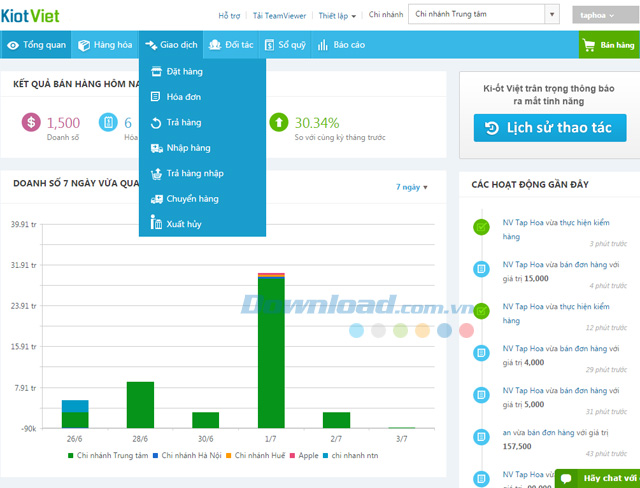Click the Hóa đơn invoice icon
640x488 pixels.
pos(155,97)
